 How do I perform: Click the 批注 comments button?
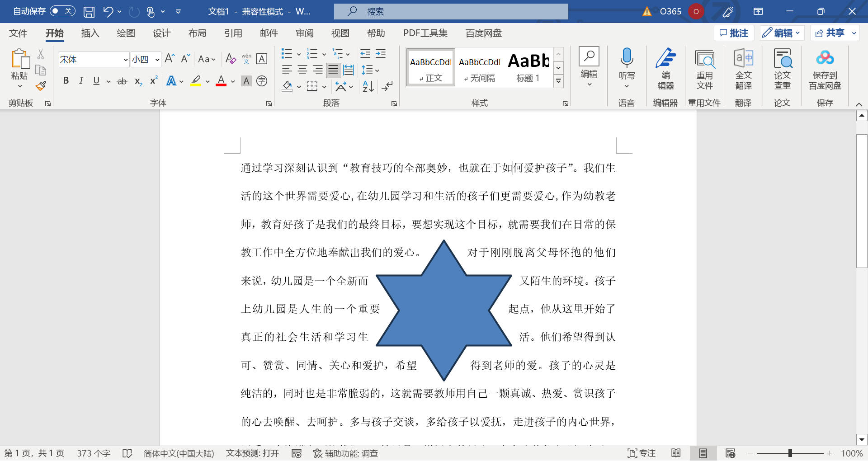[x=734, y=33]
